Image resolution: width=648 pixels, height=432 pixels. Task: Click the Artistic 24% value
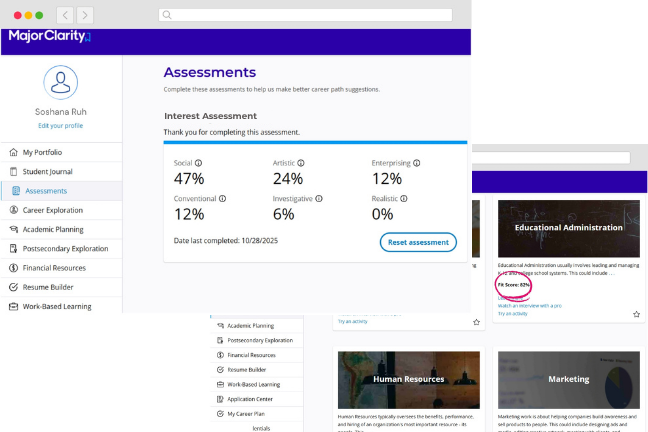[x=288, y=179]
